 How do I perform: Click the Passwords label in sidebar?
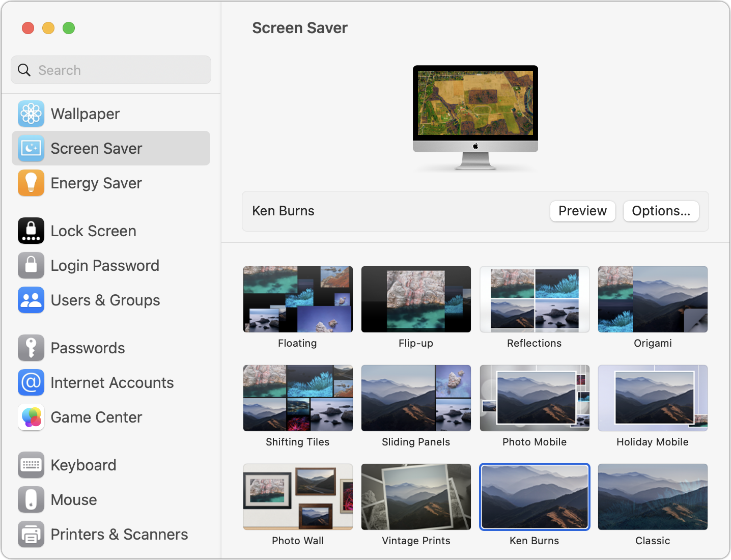pyautogui.click(x=88, y=348)
